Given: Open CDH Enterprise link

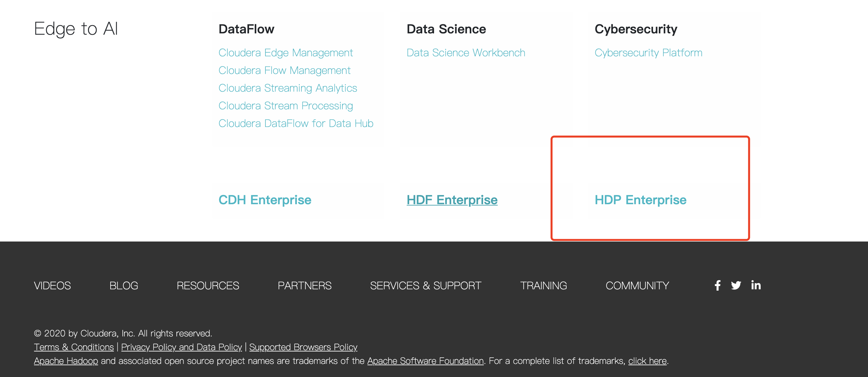Looking at the screenshot, I should click(264, 200).
